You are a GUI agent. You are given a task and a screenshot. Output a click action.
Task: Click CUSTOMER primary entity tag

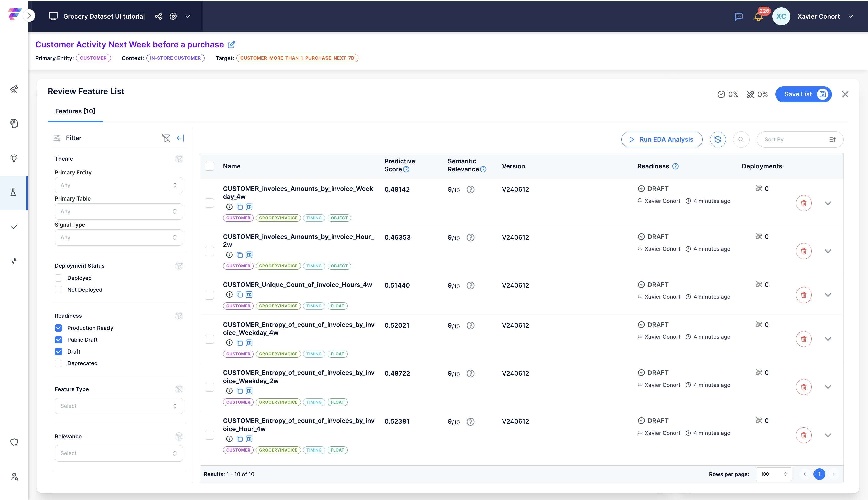93,58
